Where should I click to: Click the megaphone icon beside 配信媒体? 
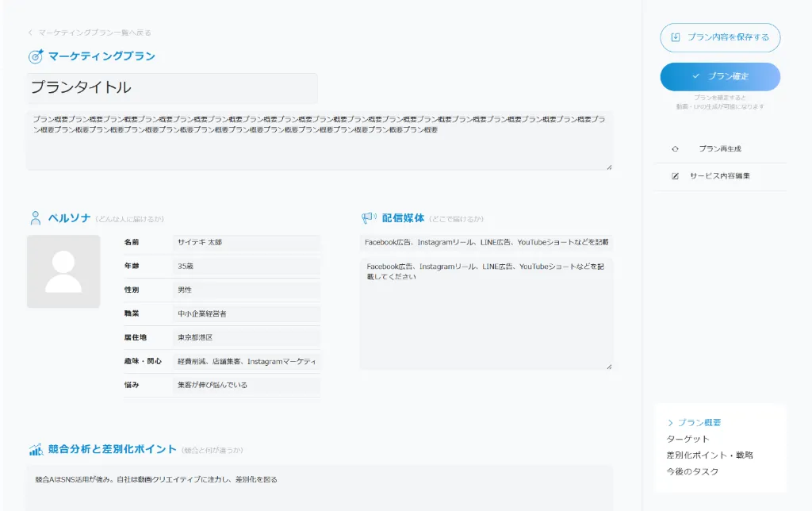coord(369,218)
